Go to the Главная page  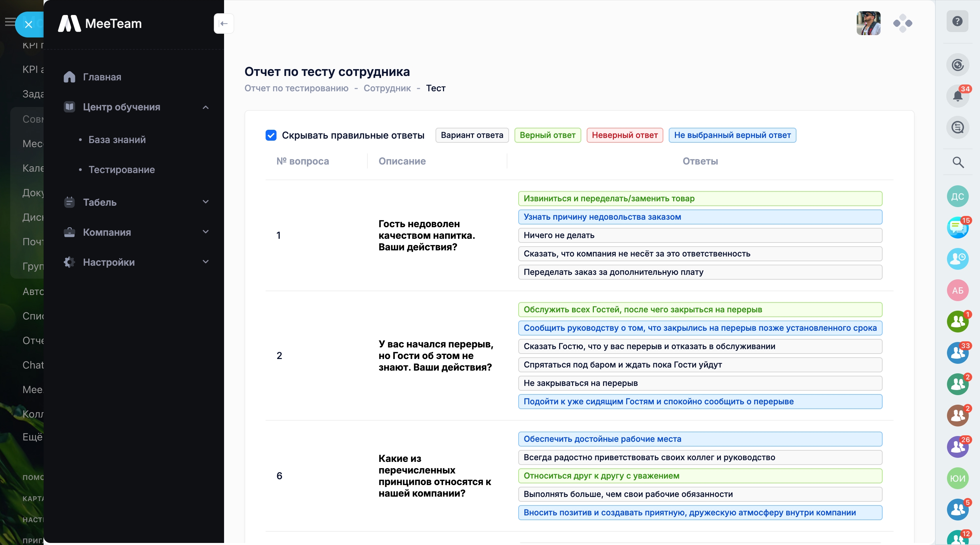click(x=102, y=77)
